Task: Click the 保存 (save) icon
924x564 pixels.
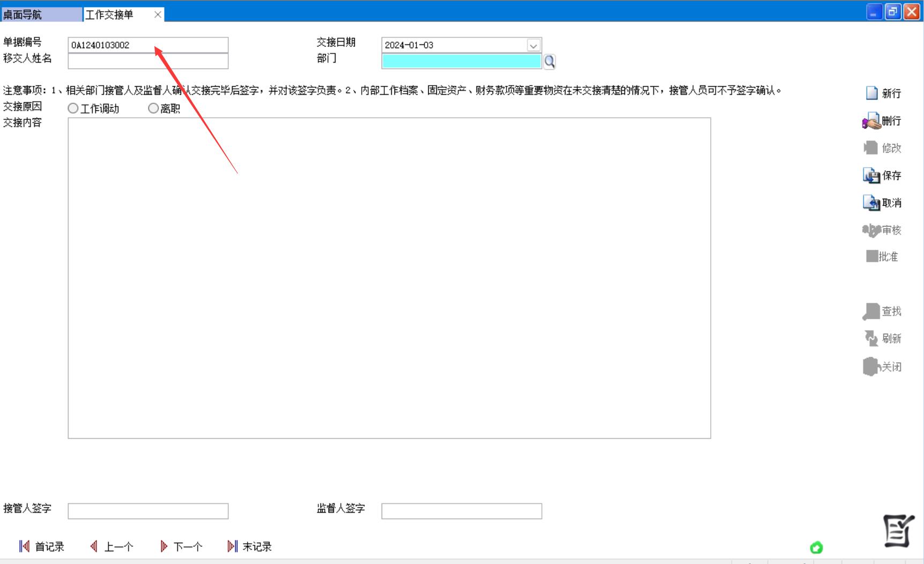Action: tap(871, 176)
